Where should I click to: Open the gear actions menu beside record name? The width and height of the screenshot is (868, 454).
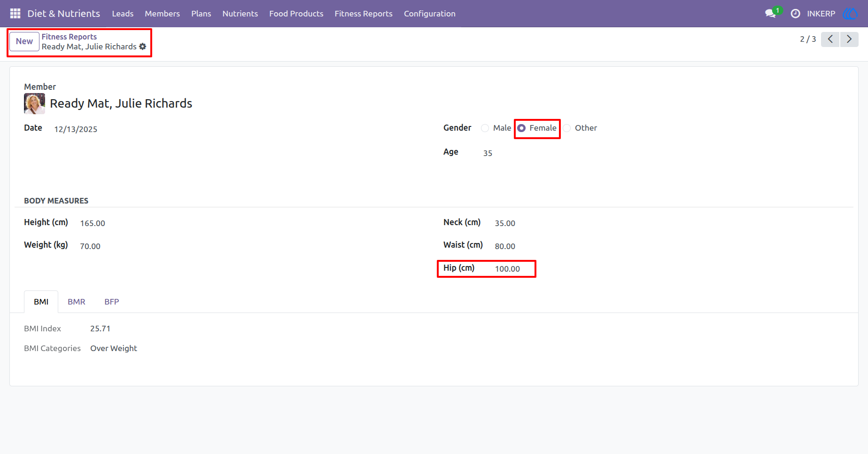[143, 47]
